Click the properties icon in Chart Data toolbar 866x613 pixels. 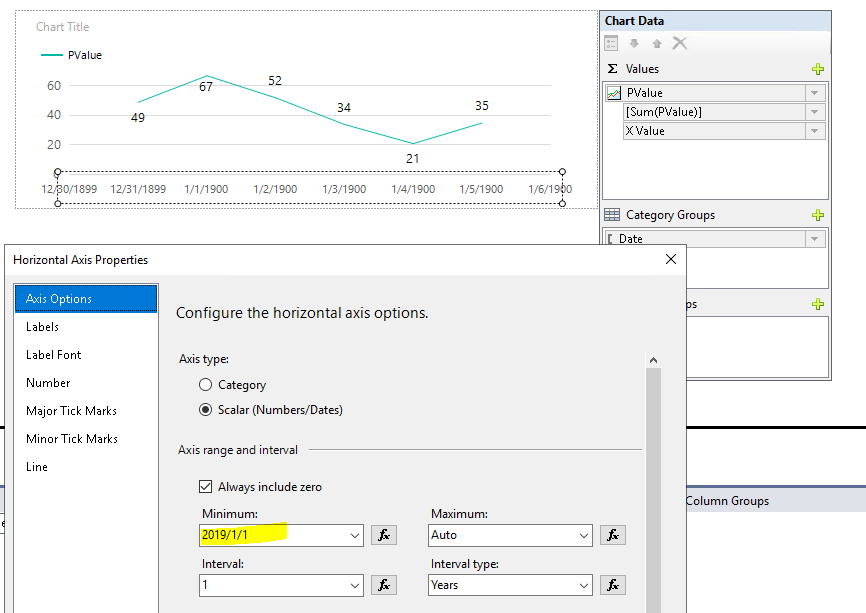coord(611,43)
